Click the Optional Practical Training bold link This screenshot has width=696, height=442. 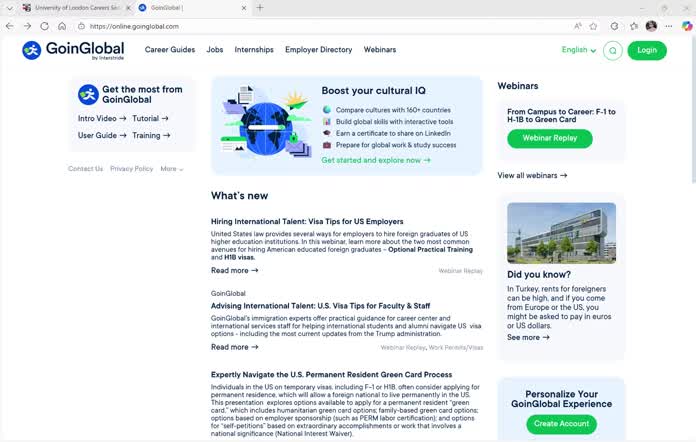tap(430, 249)
